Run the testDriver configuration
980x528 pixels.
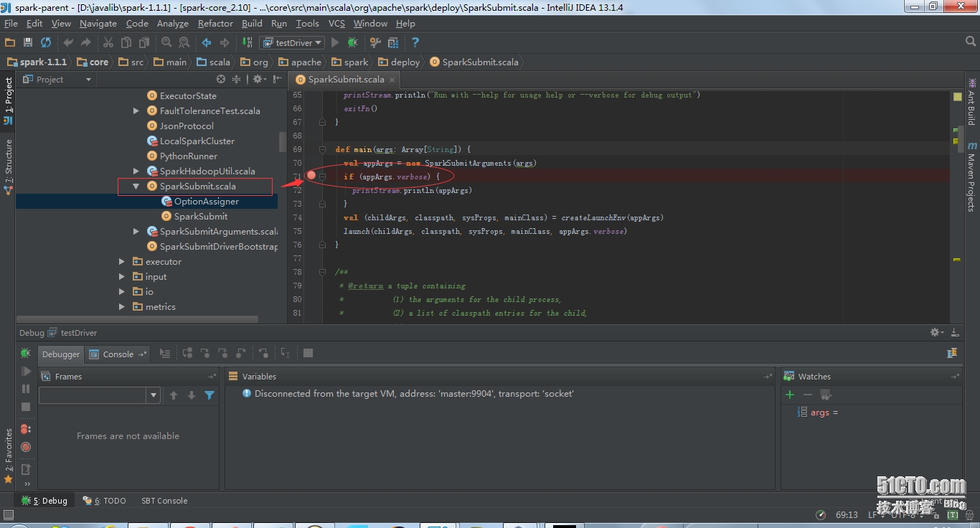coord(334,42)
